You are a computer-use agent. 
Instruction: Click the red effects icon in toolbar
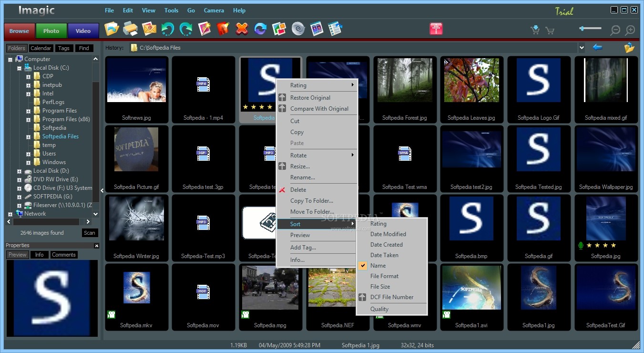223,29
